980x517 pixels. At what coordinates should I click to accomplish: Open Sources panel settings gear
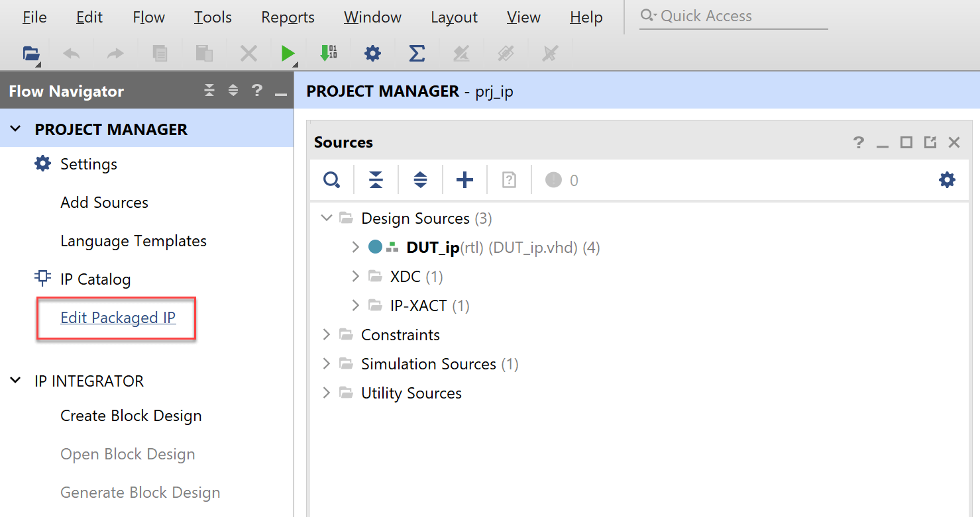[x=948, y=180]
